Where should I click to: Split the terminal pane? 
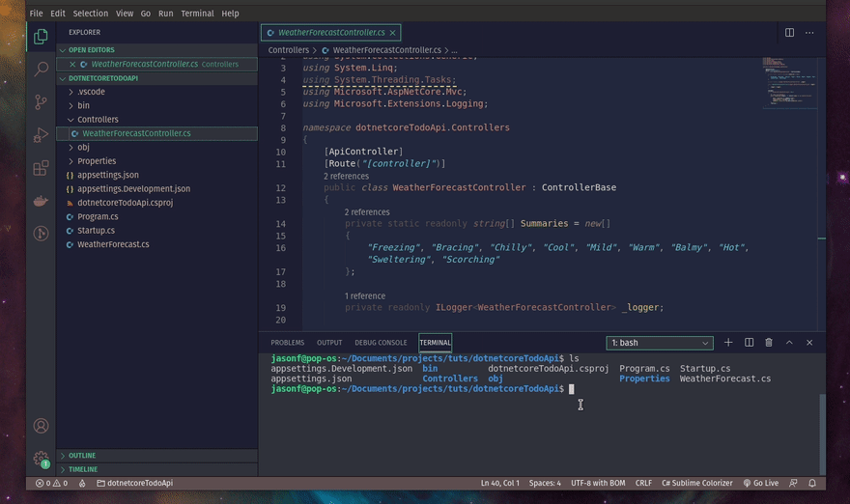point(749,343)
